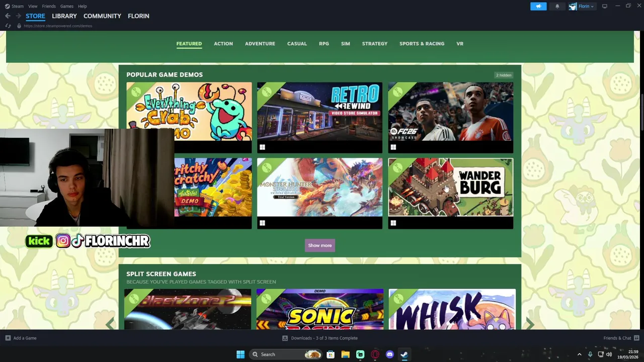This screenshot has height=362, width=644.
Task: Open the Wanderburg demo thumbnail
Action: coord(451,187)
